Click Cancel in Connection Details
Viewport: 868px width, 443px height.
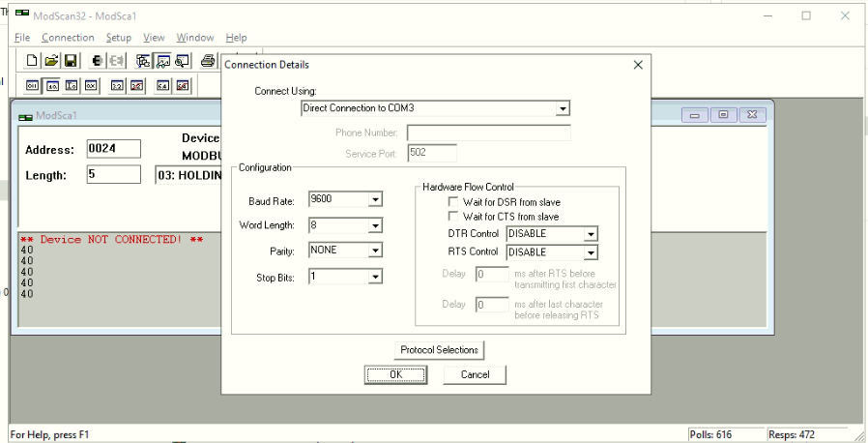pos(475,375)
